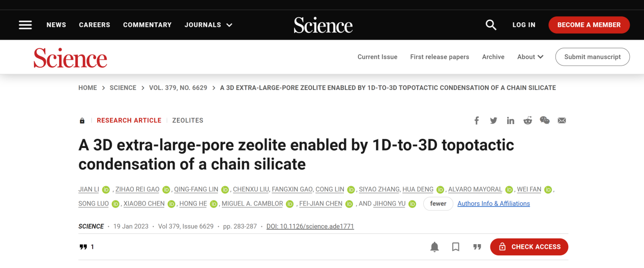644x268 pixels.
Task: Email the article via envelope icon
Action: tap(562, 121)
